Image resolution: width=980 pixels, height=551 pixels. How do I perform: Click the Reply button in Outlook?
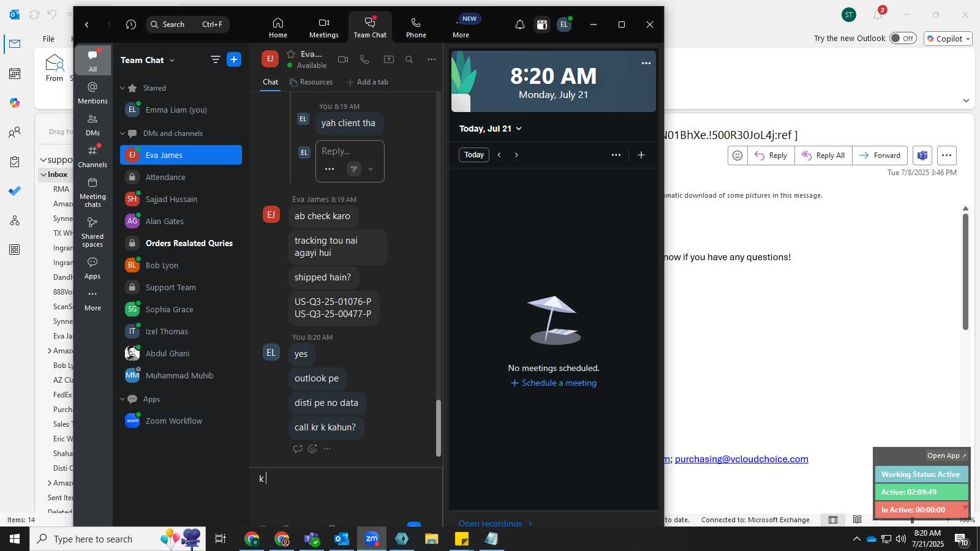point(771,156)
